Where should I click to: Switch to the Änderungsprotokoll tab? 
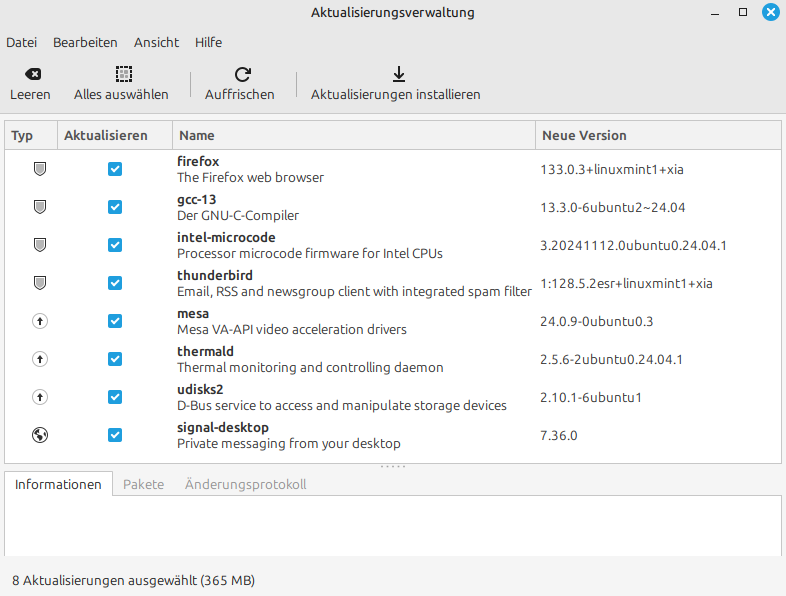coord(246,484)
